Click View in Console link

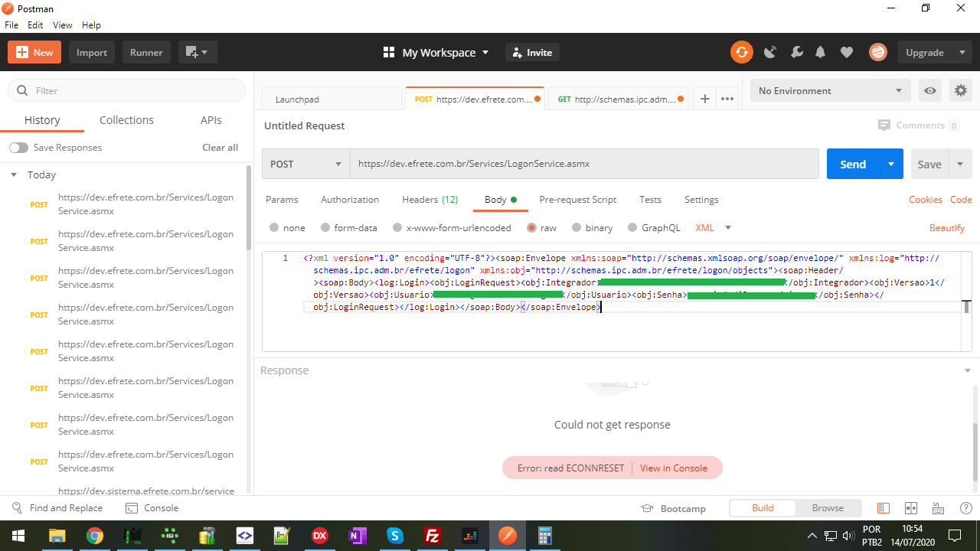pyautogui.click(x=674, y=468)
